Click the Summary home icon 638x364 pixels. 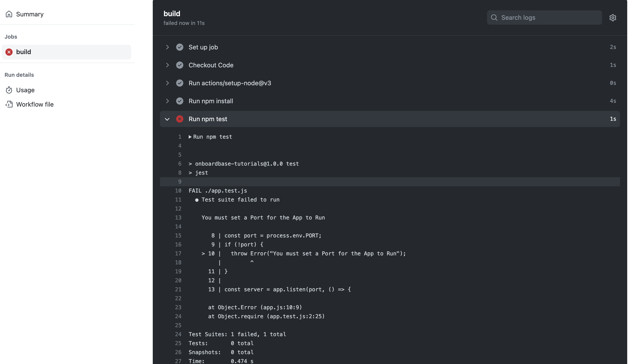(9, 14)
